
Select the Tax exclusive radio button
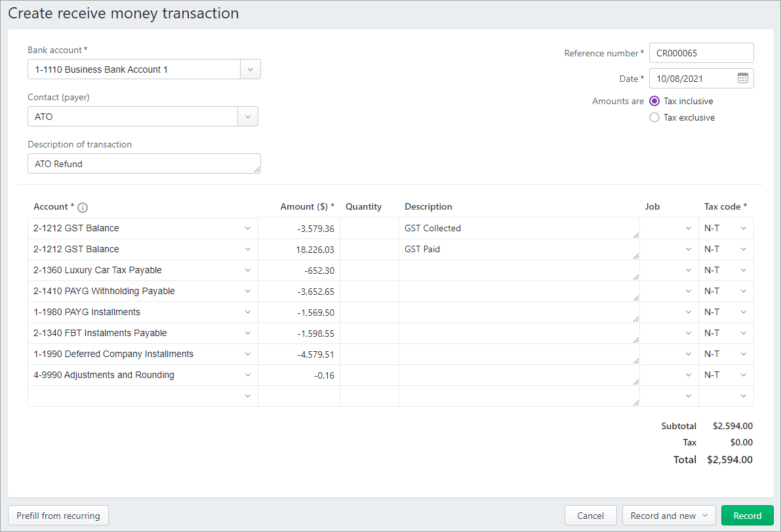pos(654,118)
